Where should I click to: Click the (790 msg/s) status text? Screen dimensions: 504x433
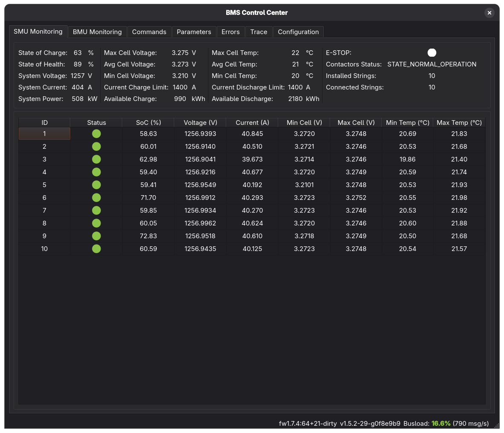471,423
